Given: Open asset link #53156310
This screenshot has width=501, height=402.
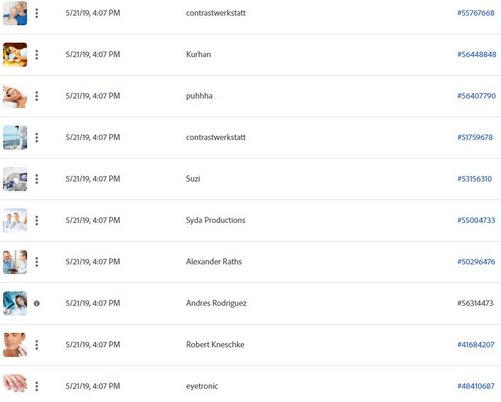Looking at the screenshot, I should (474, 179).
